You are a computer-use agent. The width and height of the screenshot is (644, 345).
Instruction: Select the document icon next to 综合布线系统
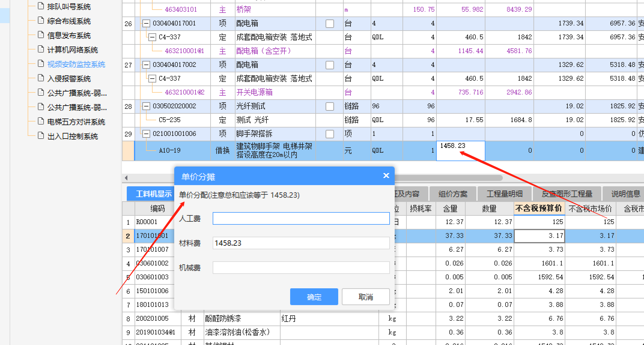click(41, 21)
